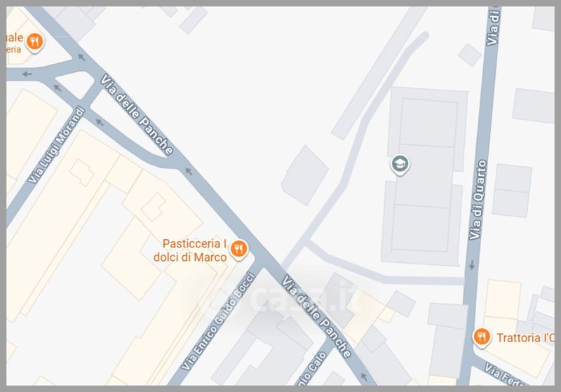
Task: Click the direction arrow mid Via delle Panche
Action: pos(189,172)
